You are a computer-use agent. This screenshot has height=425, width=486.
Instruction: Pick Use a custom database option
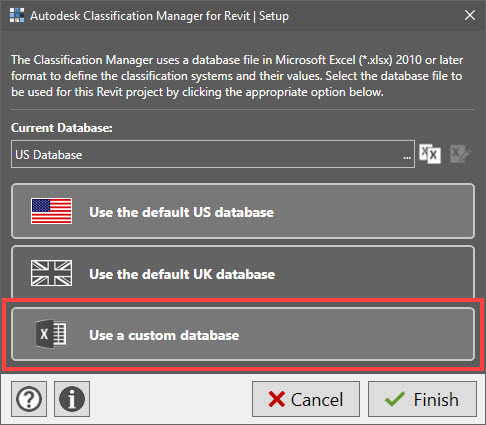coord(243,334)
